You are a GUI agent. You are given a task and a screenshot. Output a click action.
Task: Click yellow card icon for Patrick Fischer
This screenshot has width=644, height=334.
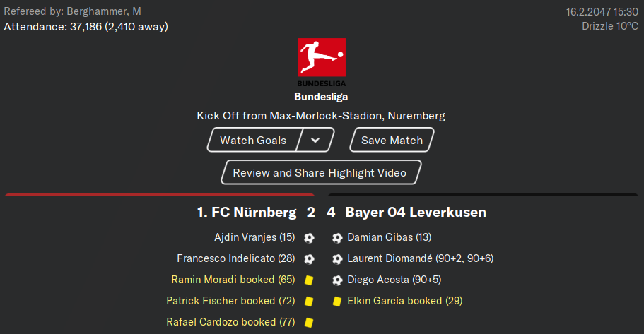[x=309, y=302]
